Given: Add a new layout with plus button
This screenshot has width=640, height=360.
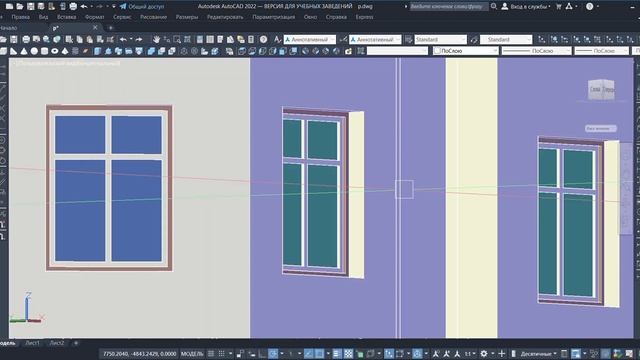Looking at the screenshot, I should (76, 343).
